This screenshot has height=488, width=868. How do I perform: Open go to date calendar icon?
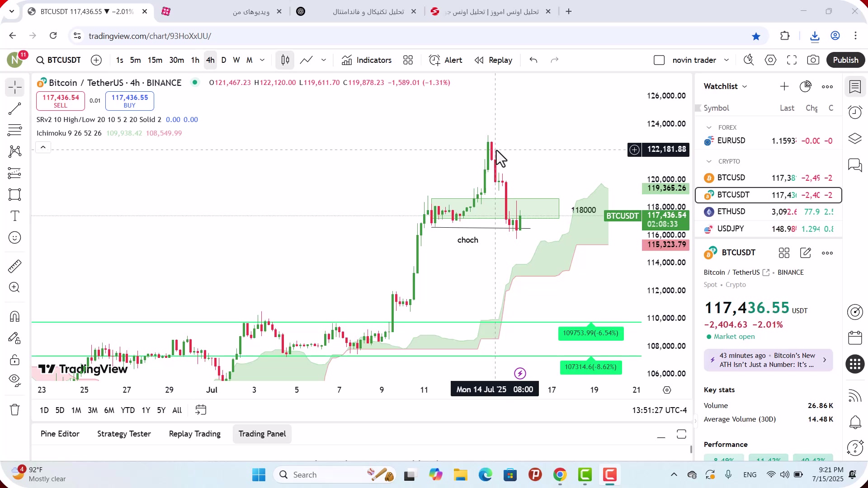coord(201,410)
